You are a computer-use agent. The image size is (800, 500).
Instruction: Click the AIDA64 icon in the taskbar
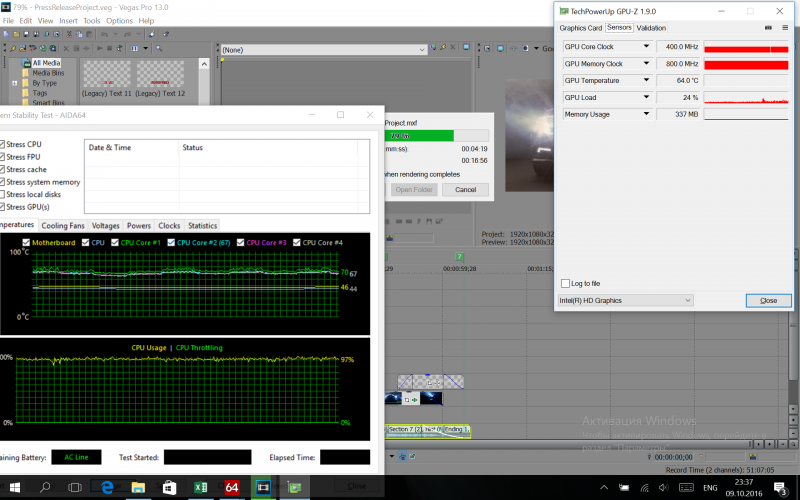pos(231,487)
